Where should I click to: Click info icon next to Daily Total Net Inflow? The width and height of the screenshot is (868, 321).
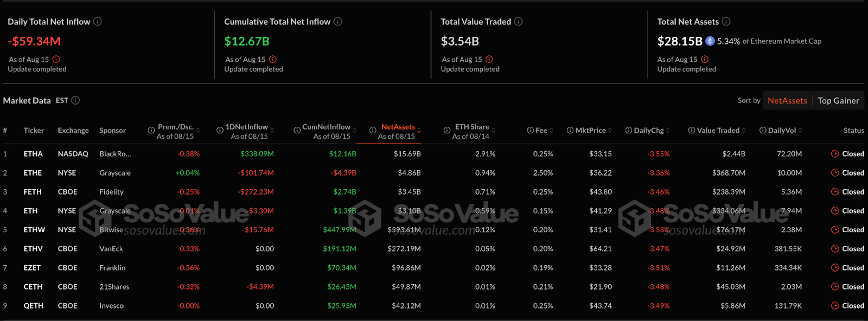[98, 22]
